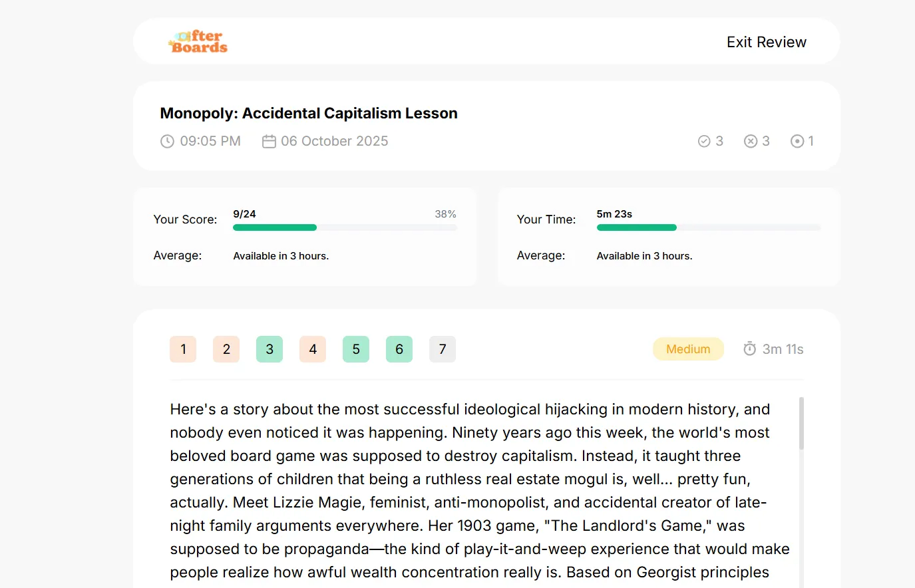Click the unanswered questions circle icon

797,141
